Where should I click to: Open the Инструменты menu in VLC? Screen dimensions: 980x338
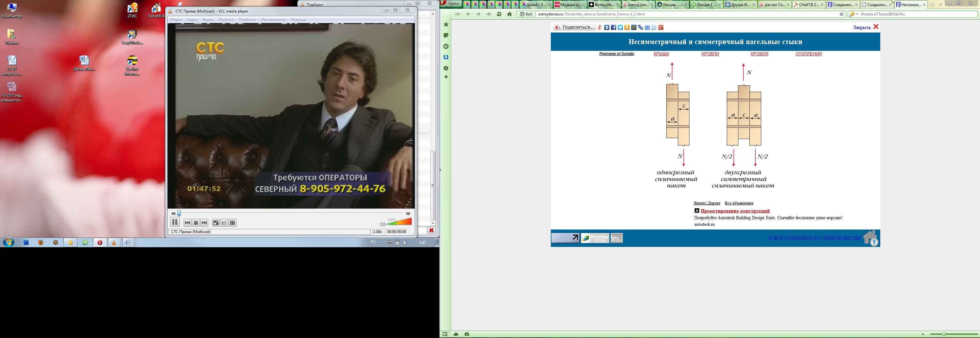tap(273, 19)
